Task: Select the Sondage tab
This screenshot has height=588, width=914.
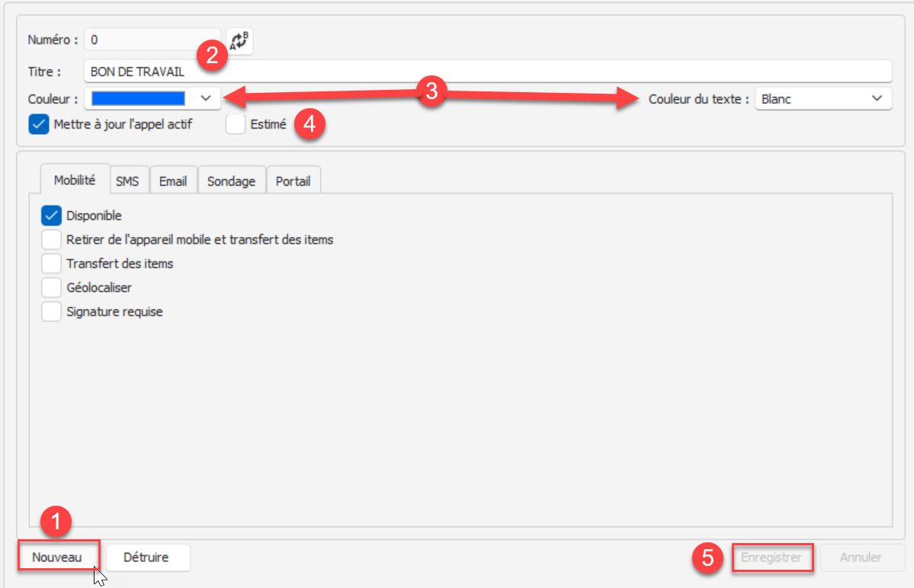Action: [231, 181]
